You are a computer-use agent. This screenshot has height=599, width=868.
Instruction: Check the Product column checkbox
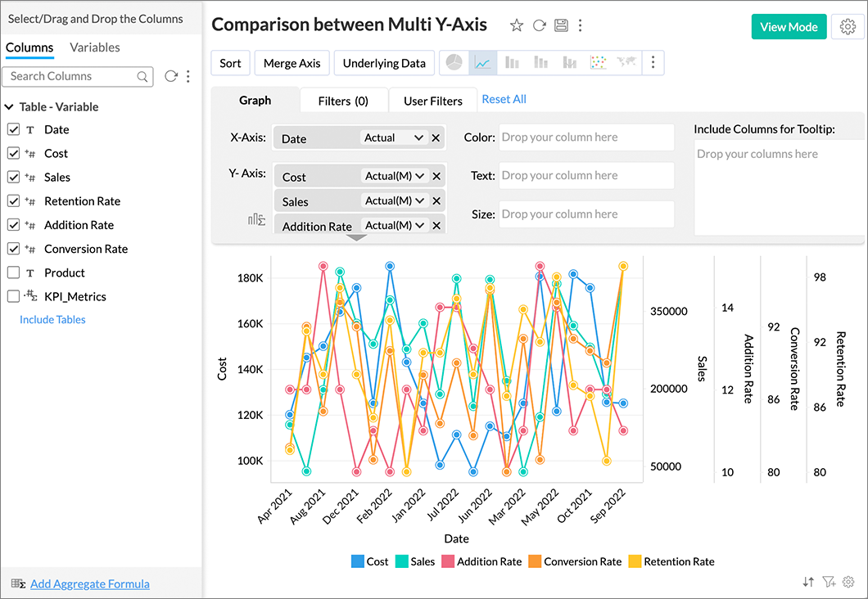click(x=13, y=272)
